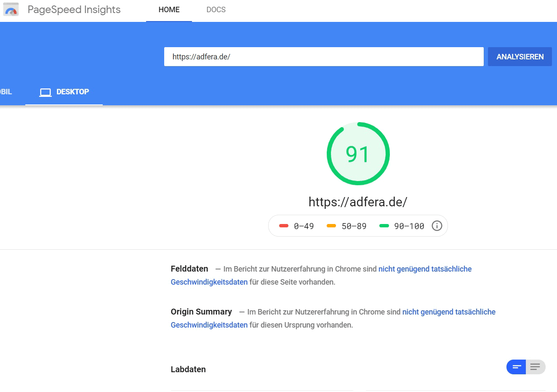The image size is (557, 392).
Task: Open the DOCS tab
Action: coord(216,10)
